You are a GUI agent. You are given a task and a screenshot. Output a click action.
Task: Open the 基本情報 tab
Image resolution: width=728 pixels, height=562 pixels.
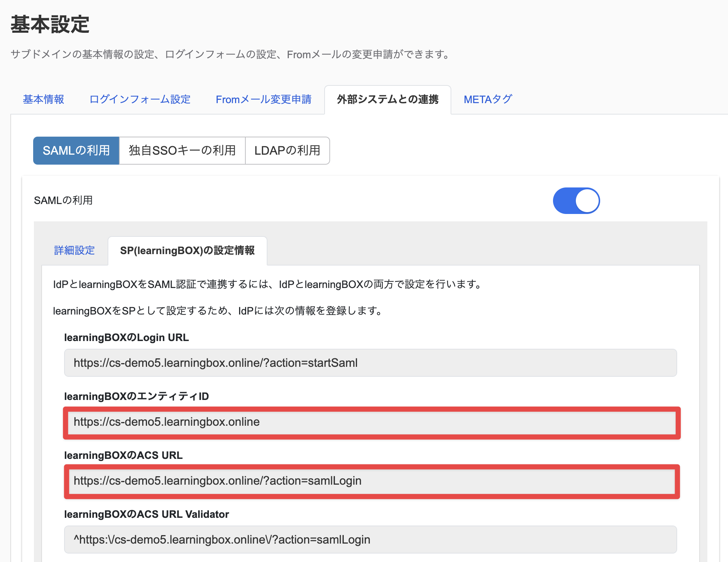click(x=43, y=99)
